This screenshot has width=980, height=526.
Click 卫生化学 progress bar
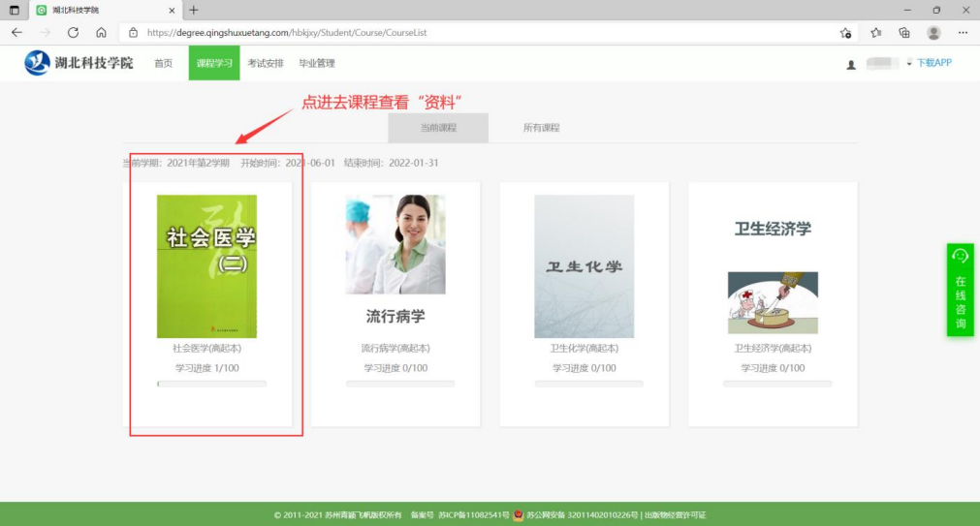click(588, 384)
